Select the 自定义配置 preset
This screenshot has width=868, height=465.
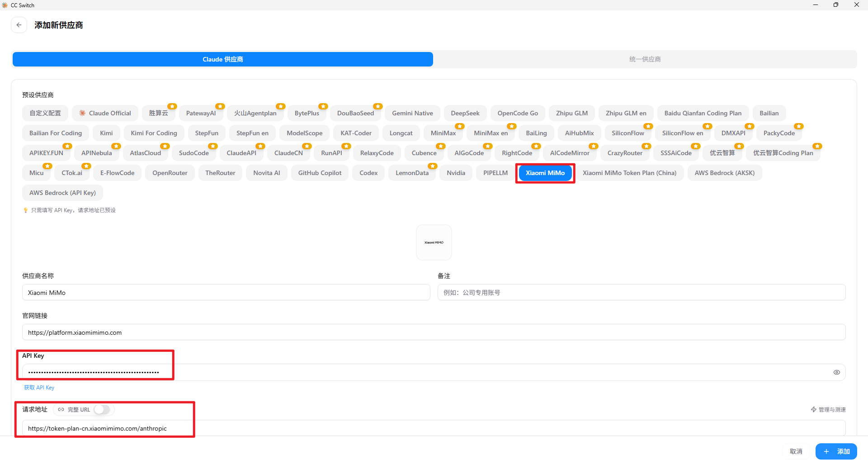point(45,113)
